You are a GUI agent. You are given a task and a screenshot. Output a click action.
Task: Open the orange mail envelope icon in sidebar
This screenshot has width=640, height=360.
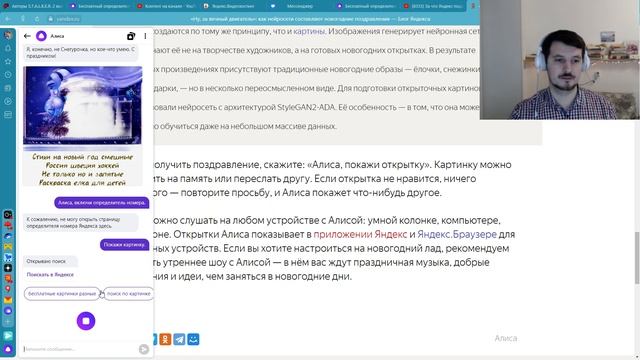[x=8, y=300]
